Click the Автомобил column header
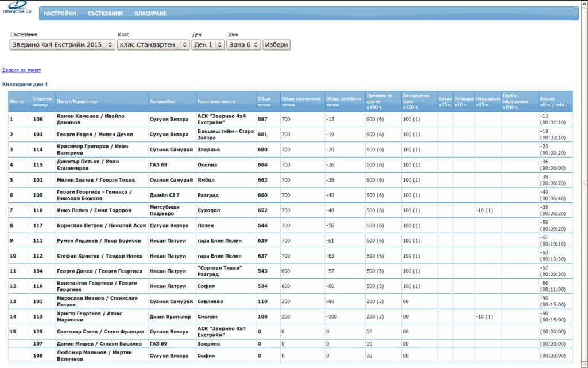588x368 pixels. (x=162, y=101)
